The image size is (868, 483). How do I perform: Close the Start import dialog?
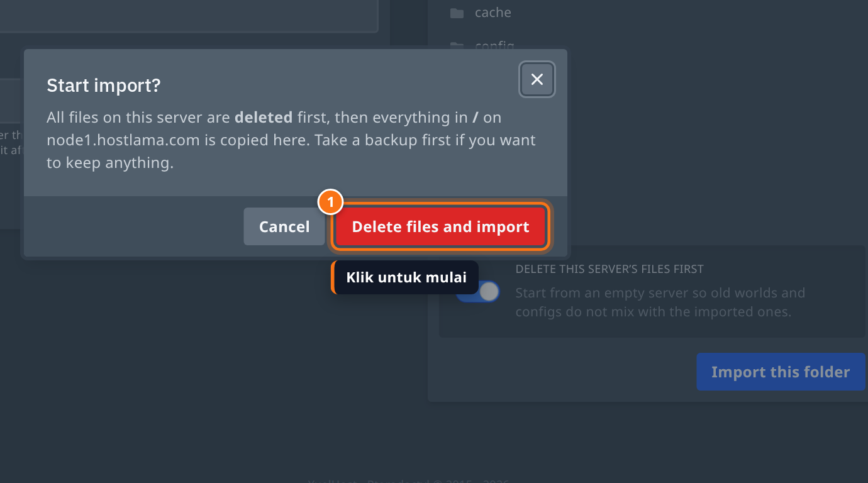537,79
